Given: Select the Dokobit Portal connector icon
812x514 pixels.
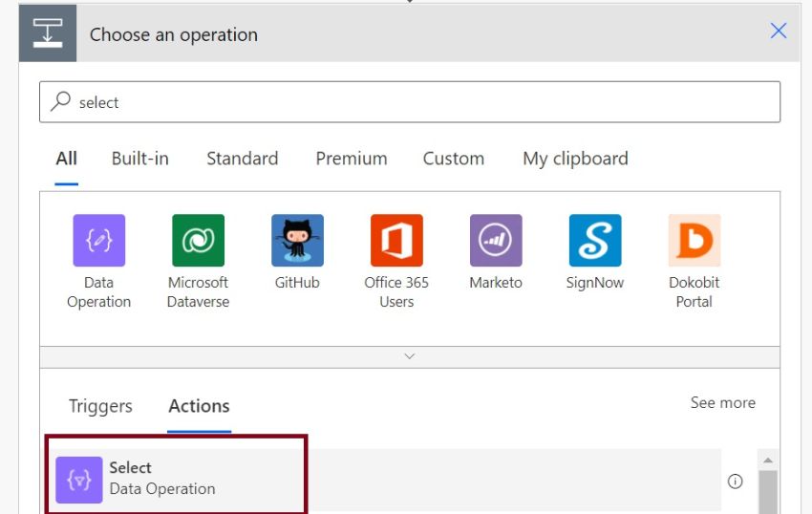Looking at the screenshot, I should pos(694,241).
